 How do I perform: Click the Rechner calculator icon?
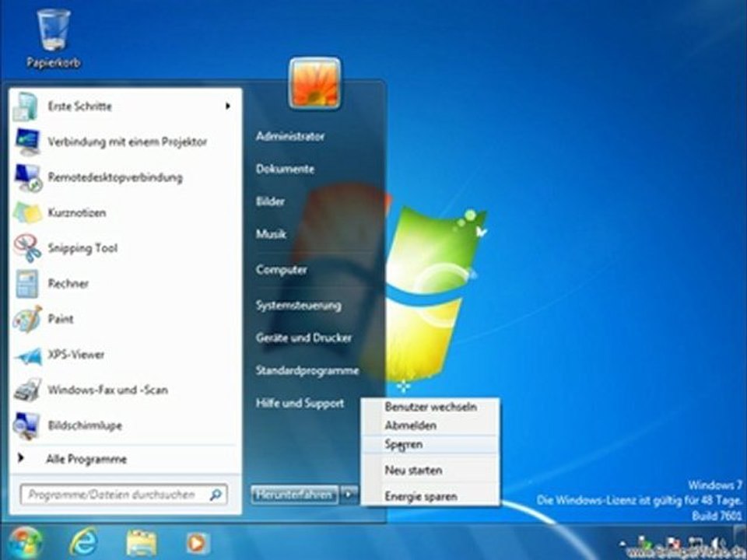click(27, 284)
